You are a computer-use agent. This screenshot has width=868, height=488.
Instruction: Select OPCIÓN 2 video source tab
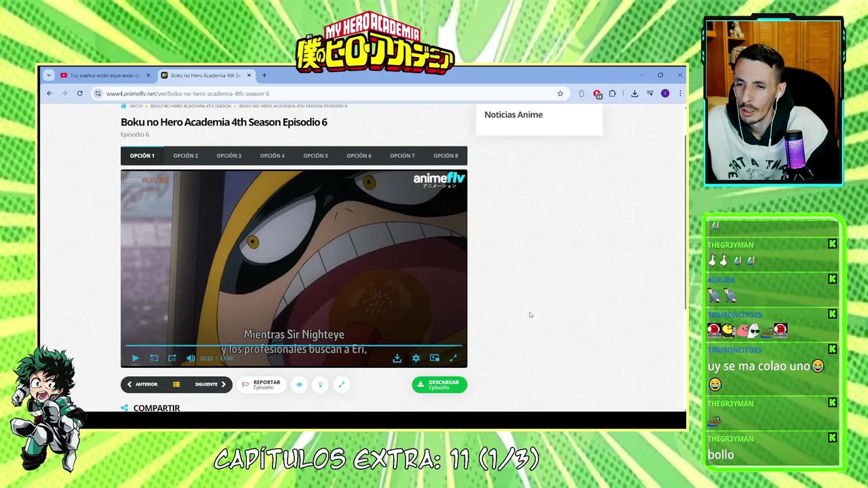(x=186, y=156)
